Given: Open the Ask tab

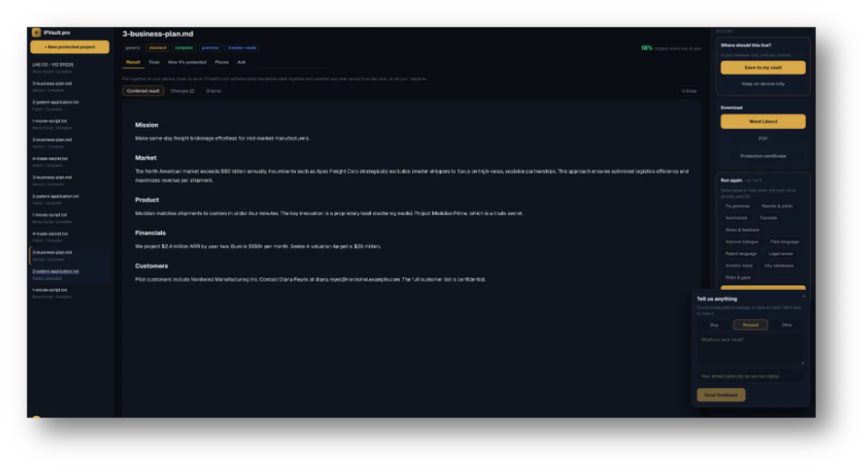Looking at the screenshot, I should pyautogui.click(x=241, y=62).
